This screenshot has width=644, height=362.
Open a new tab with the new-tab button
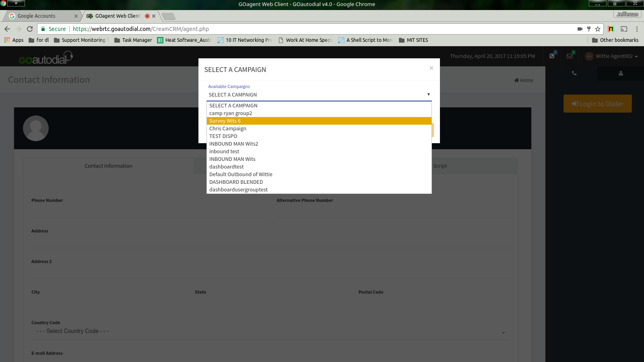(x=169, y=16)
